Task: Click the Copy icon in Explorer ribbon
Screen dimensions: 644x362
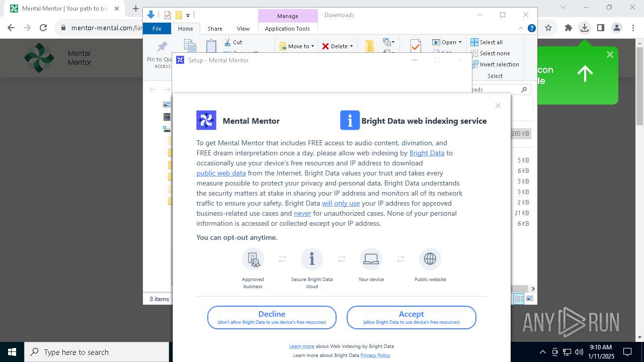Action: click(190, 46)
